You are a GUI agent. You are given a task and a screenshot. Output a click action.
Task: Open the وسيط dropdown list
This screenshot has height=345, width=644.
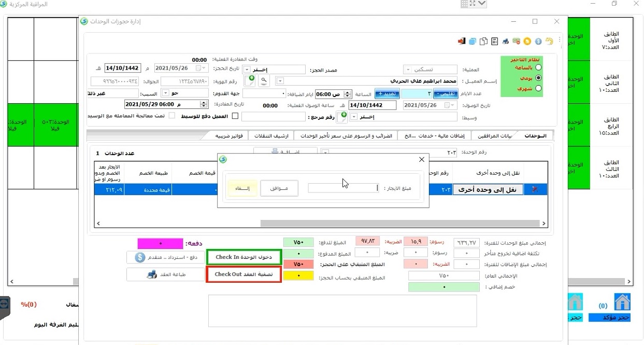pyautogui.click(x=354, y=117)
